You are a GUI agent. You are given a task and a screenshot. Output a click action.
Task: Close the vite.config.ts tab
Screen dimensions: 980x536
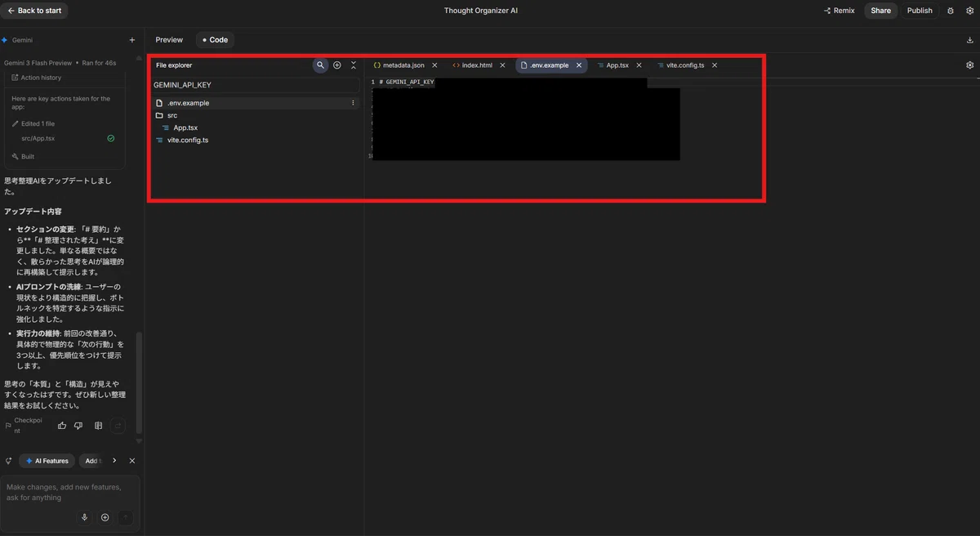click(715, 65)
